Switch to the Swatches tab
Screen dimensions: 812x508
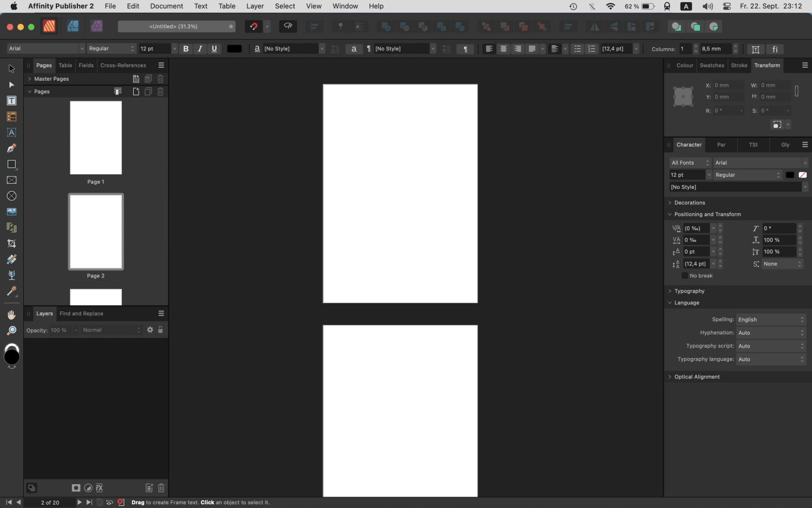point(711,65)
